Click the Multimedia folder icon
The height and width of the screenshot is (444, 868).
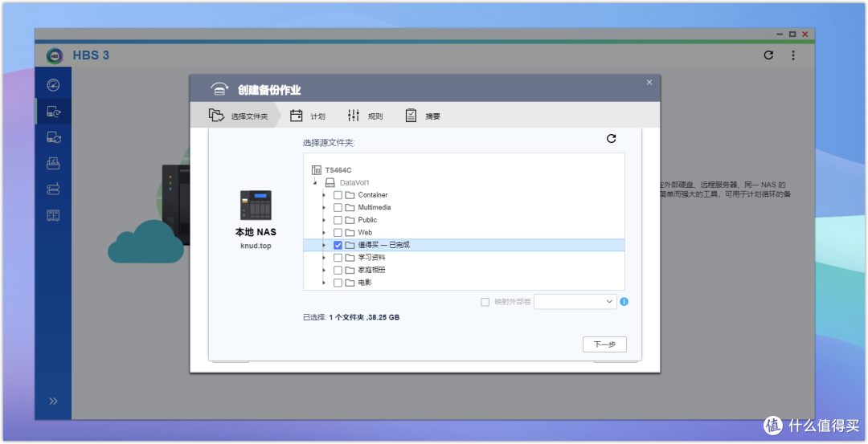tap(350, 207)
